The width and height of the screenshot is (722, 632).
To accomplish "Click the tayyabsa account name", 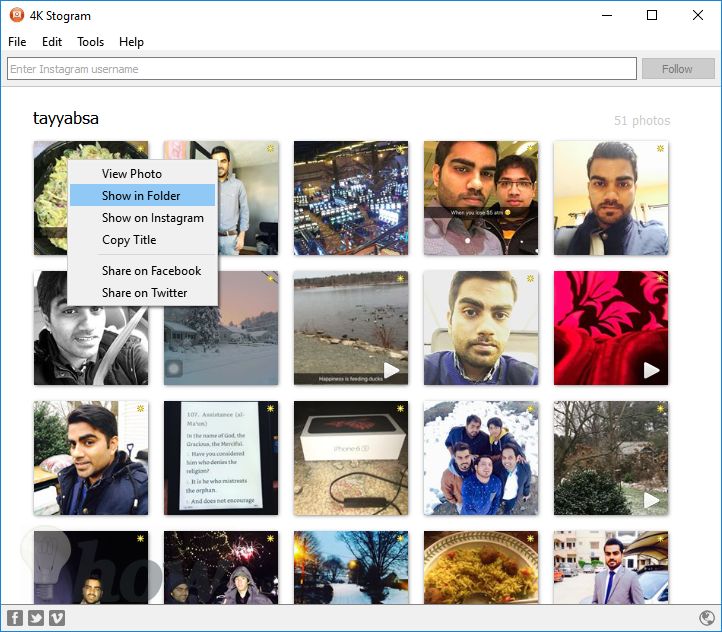I will click(65, 119).
